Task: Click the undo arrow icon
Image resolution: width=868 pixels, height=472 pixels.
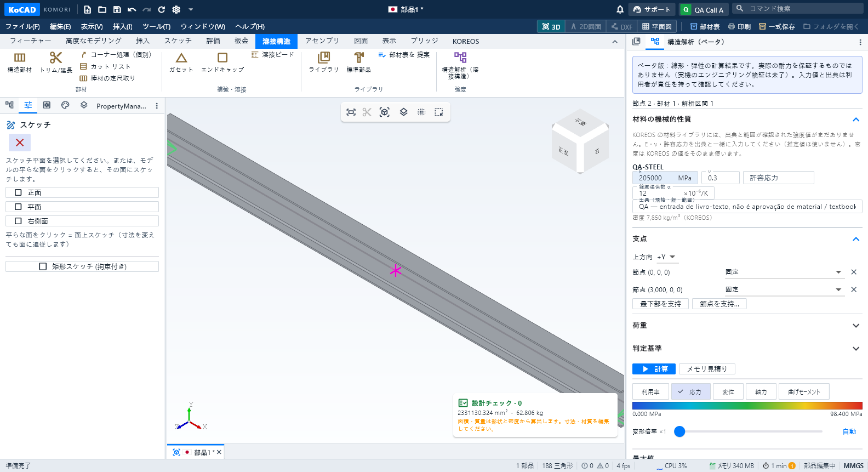Action: [132, 9]
